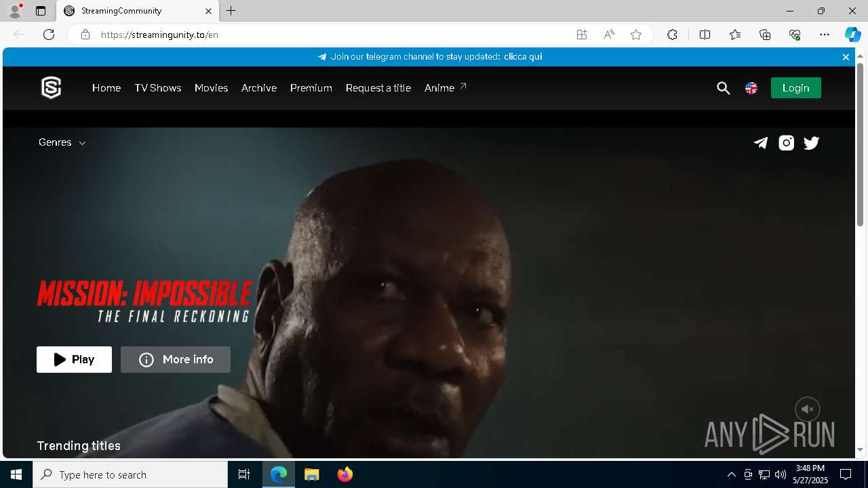Image resolution: width=868 pixels, height=488 pixels.
Task: Open File Explorer from taskbar
Action: (x=312, y=474)
